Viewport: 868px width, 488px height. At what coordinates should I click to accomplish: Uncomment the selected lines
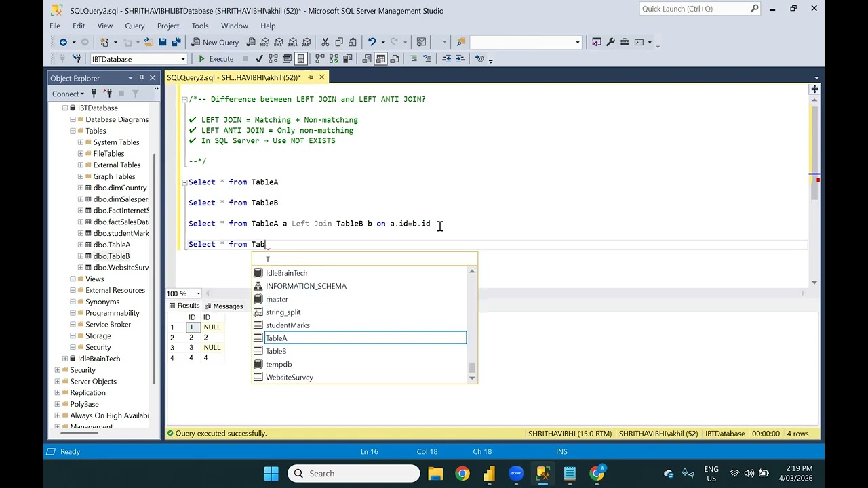pos(427,59)
